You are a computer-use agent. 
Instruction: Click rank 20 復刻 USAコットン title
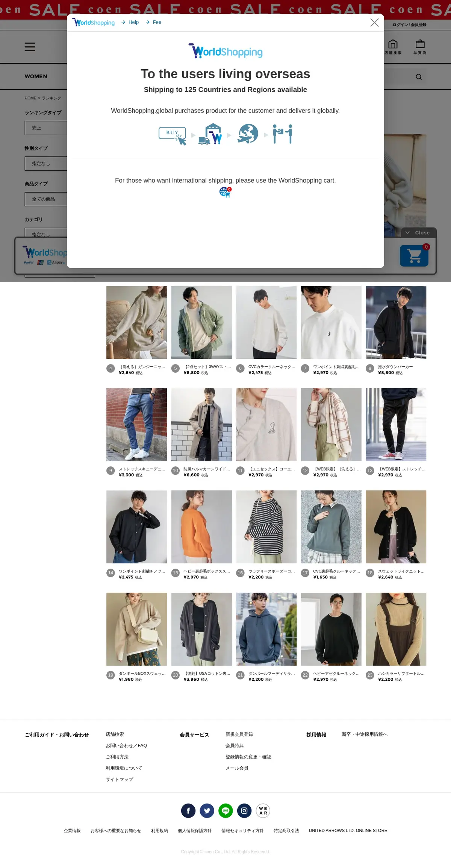(207, 674)
